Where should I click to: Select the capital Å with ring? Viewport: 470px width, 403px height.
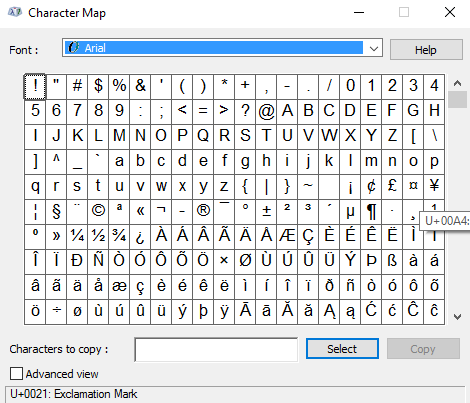pos(266,237)
